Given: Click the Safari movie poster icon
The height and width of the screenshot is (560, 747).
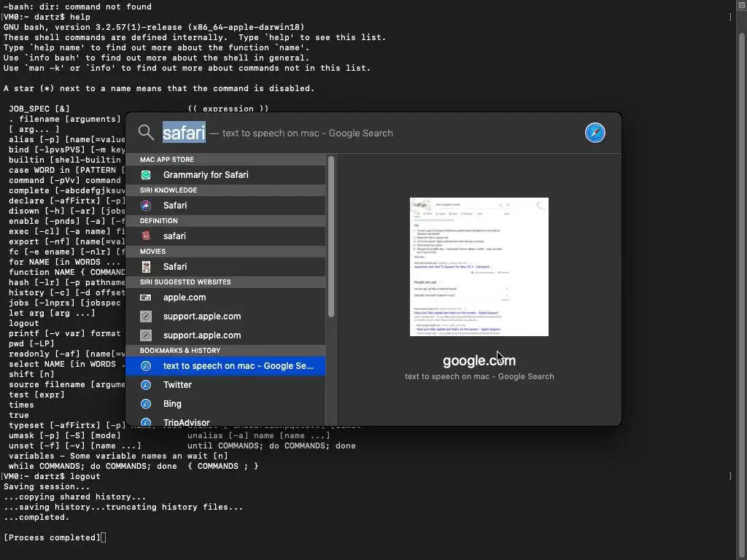Looking at the screenshot, I should pyautogui.click(x=146, y=267).
